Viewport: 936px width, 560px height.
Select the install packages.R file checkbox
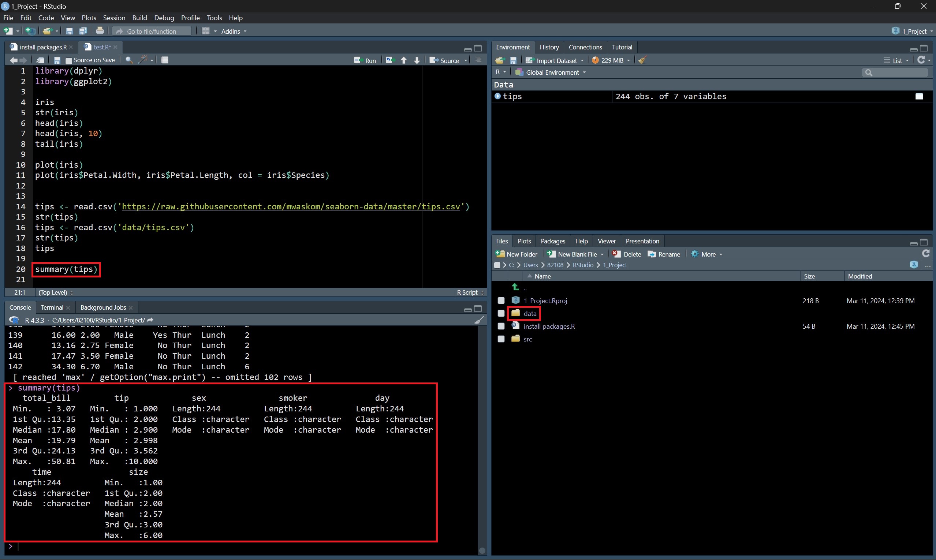tap(501, 326)
